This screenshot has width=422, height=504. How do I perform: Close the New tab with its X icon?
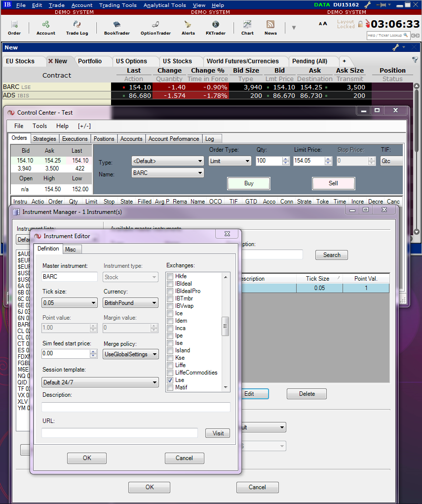pos(50,61)
